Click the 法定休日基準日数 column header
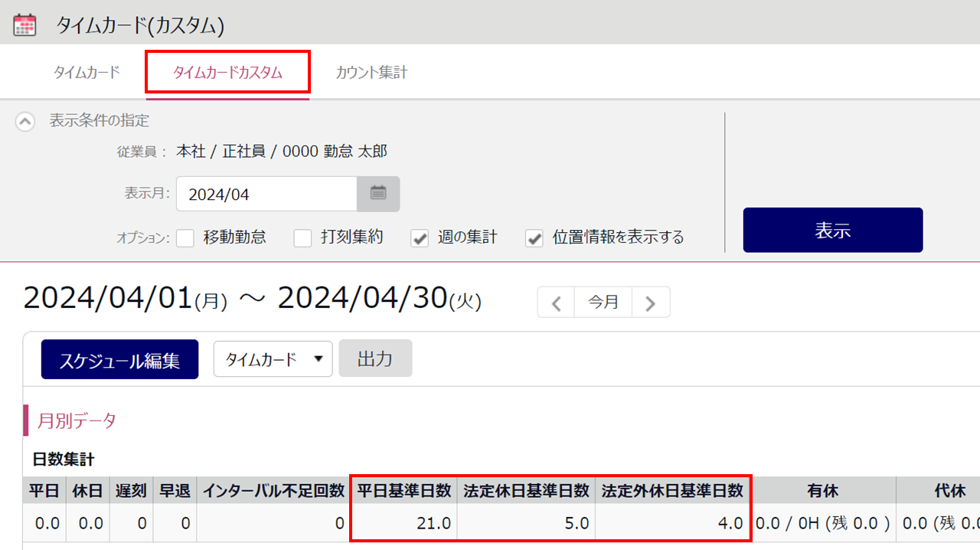980x550 pixels. [x=526, y=490]
